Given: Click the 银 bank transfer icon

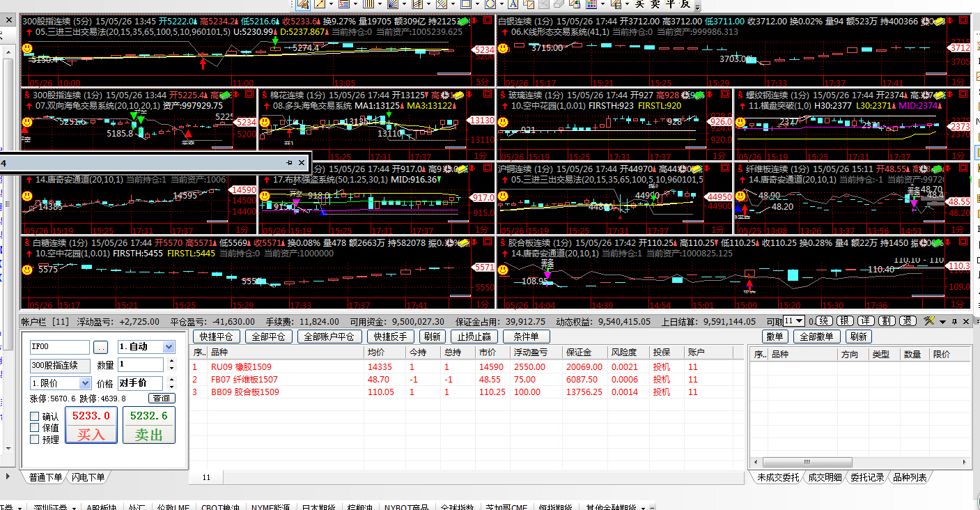Looking at the screenshot, I should point(845,321).
